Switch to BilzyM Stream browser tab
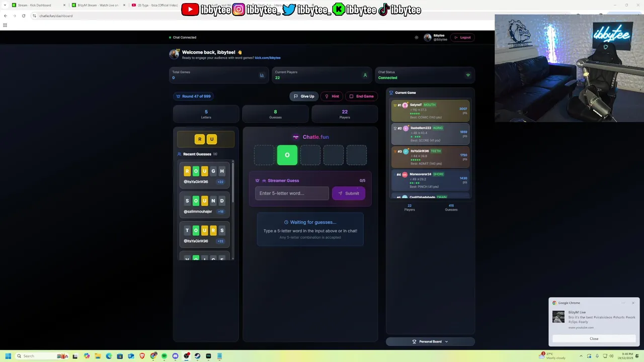 click(98, 5)
